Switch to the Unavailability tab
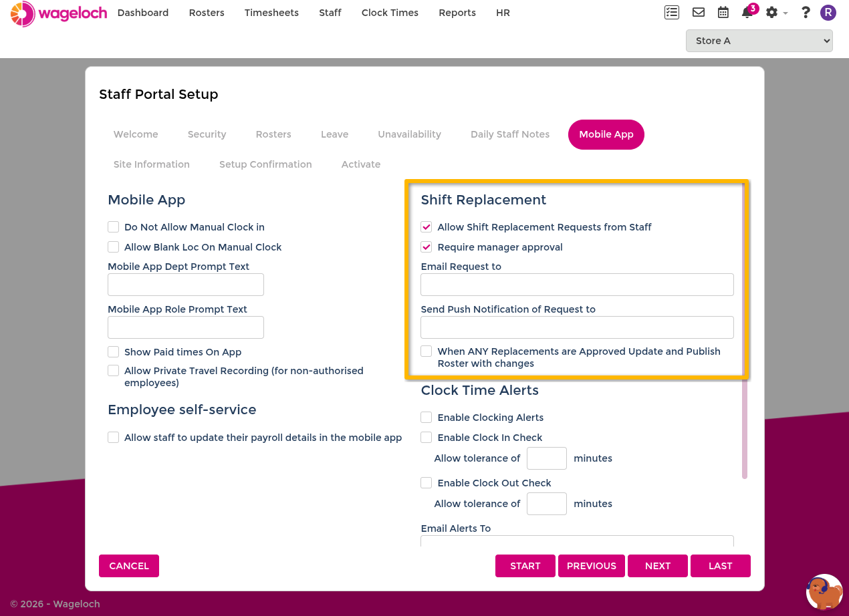 409,134
